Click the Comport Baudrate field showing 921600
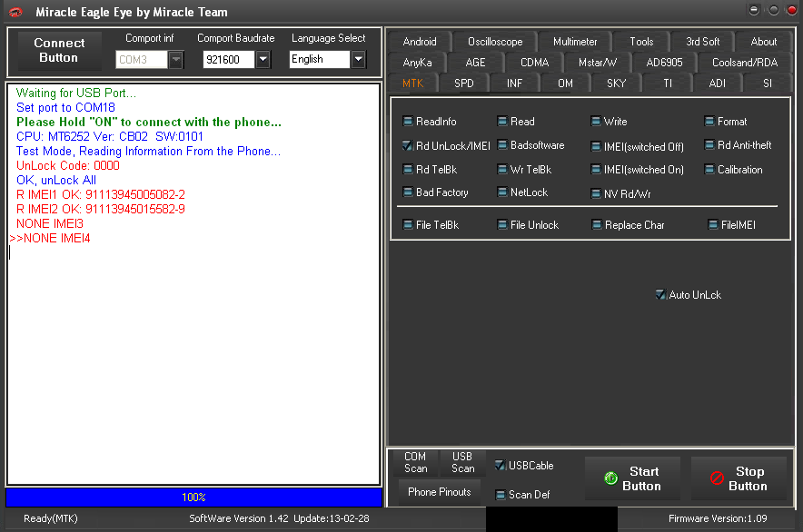Image resolution: width=803 pixels, height=532 pixels. (229, 59)
